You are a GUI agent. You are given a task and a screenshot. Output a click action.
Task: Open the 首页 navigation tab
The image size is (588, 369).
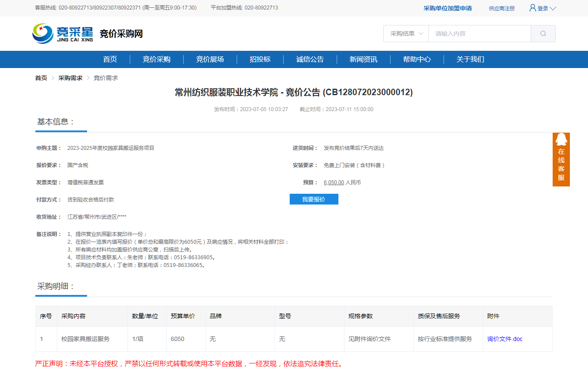(110, 59)
